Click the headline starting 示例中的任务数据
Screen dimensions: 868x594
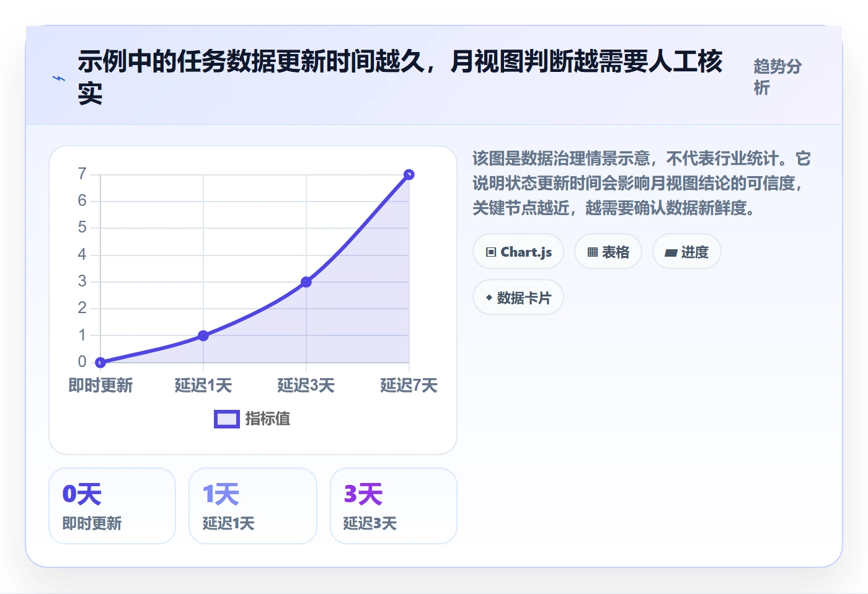point(400,77)
